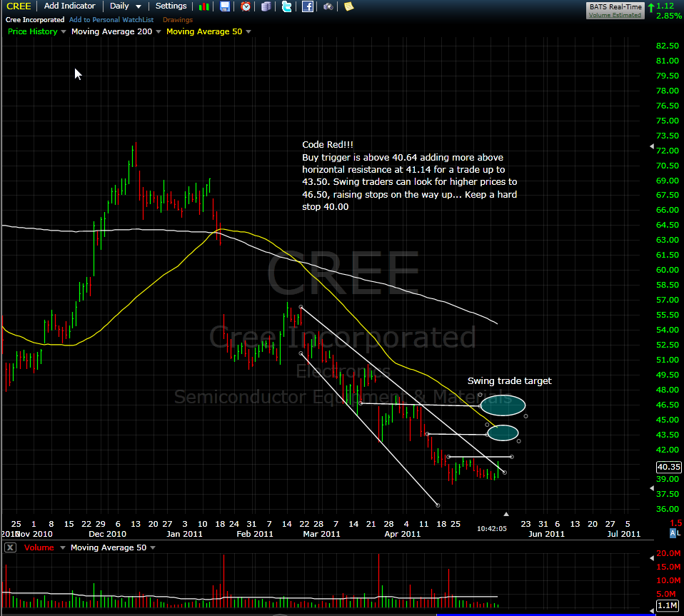Image resolution: width=684 pixels, height=616 pixels.
Task: Click the collapse arrow beside the 72.00 price label
Action: [652, 146]
